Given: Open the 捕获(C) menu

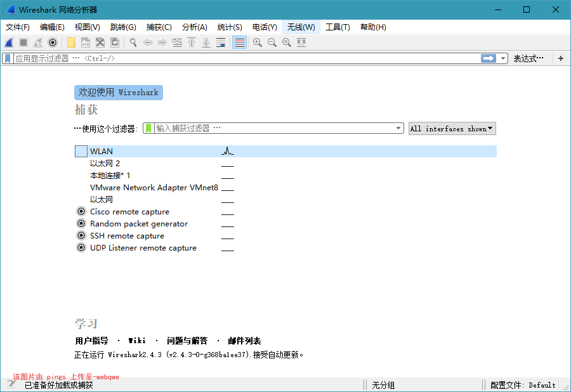Looking at the screenshot, I should pos(159,27).
